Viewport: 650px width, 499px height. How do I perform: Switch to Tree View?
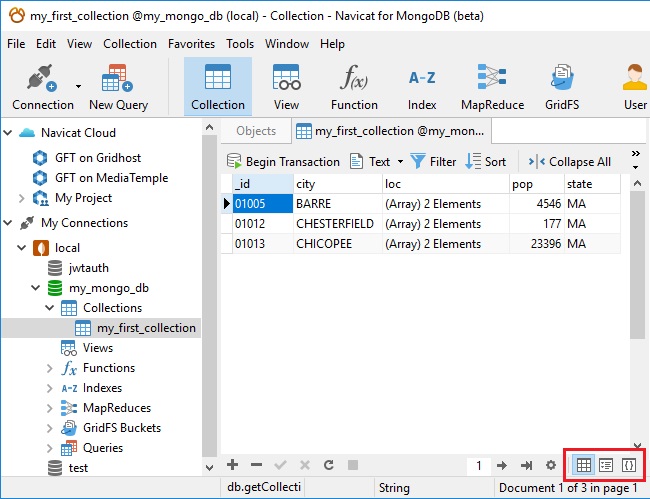click(x=606, y=465)
